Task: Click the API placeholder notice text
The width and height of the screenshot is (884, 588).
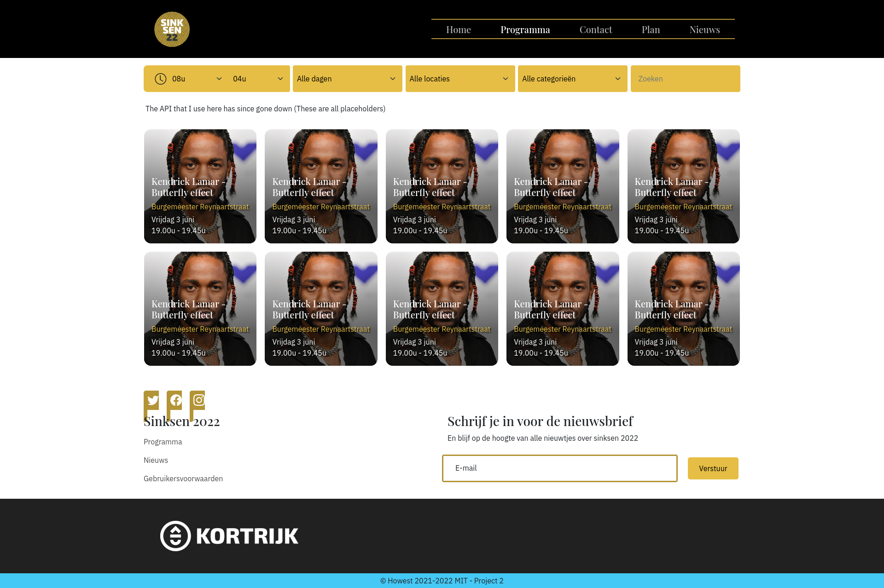Action: coord(266,109)
